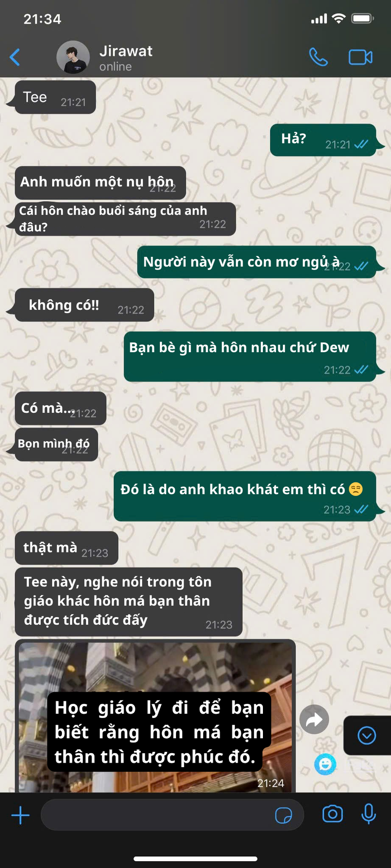Select the "Hả?" sent message bubble
Screen dimensions: 391x868
pyautogui.click(x=323, y=140)
